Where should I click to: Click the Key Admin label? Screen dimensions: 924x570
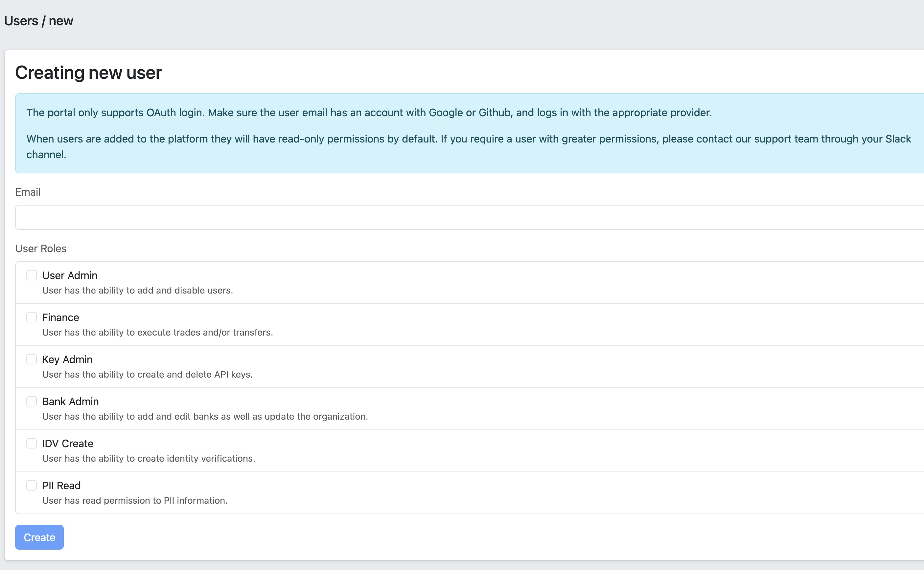click(67, 360)
